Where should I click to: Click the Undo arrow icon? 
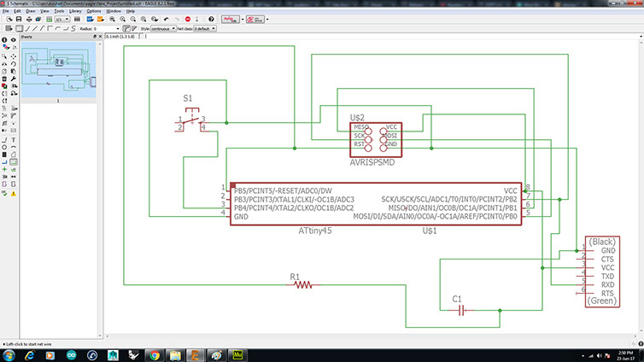click(x=166, y=20)
